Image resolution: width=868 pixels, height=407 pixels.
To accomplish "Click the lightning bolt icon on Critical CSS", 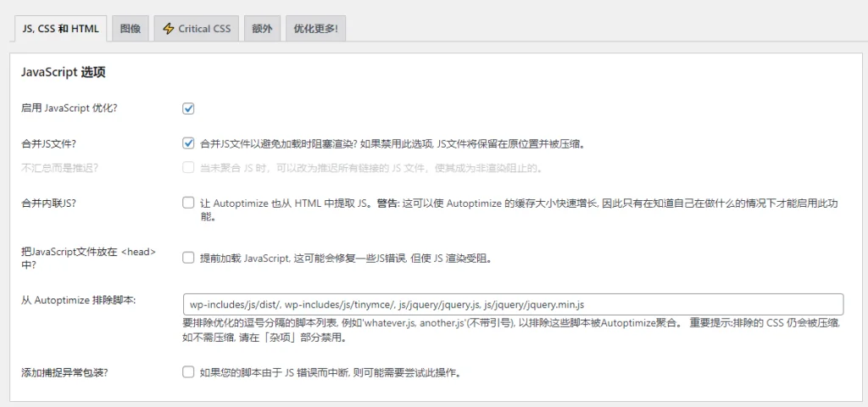I will tap(169, 29).
